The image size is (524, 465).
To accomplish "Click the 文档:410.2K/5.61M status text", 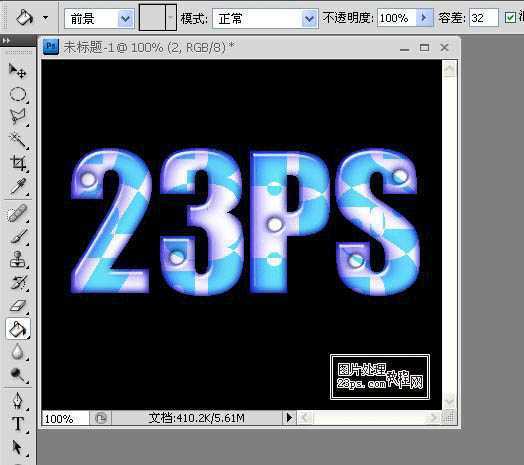I will tap(196, 418).
